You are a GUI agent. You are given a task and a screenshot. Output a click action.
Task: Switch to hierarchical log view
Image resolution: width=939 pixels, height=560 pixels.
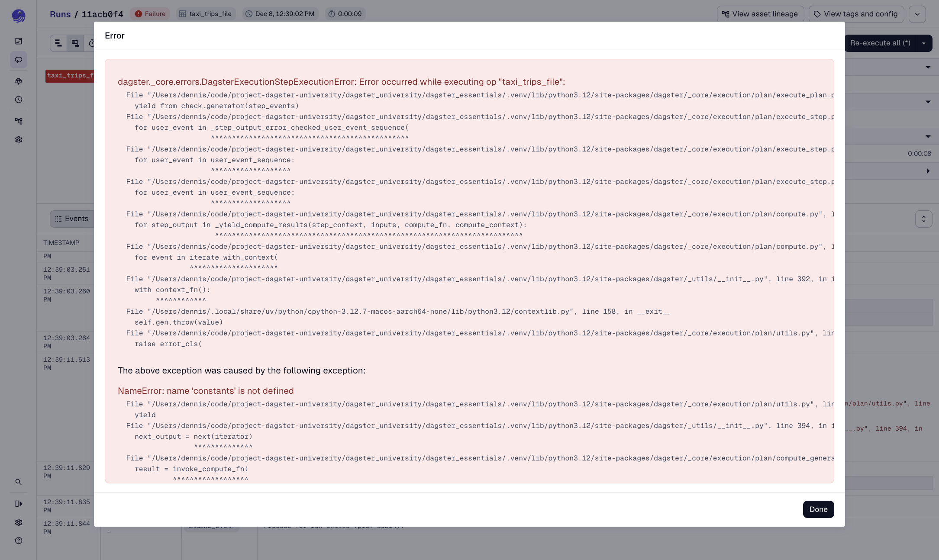(x=75, y=43)
